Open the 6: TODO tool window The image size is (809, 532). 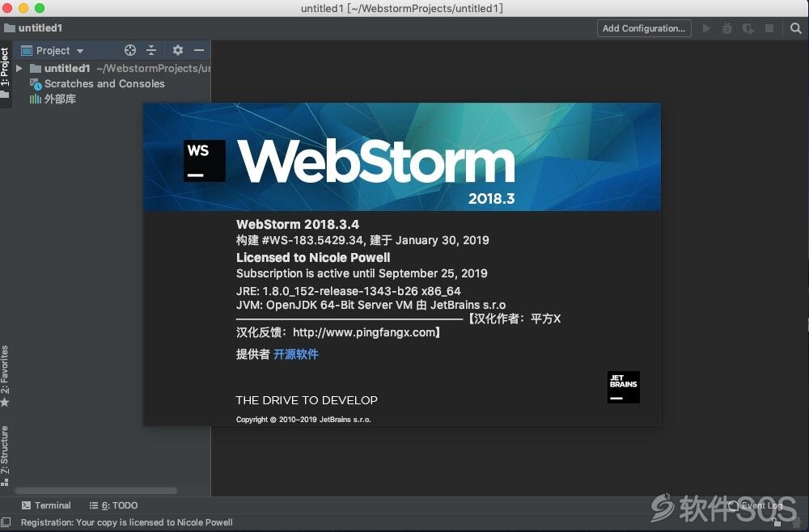pyautogui.click(x=113, y=505)
